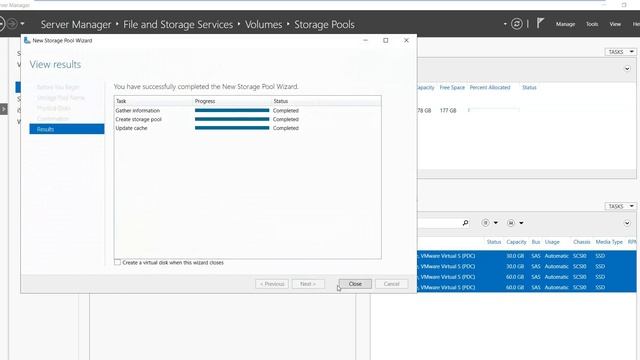640x360 pixels.
Task: Click the Create storage pool progress bar
Action: [x=232, y=119]
